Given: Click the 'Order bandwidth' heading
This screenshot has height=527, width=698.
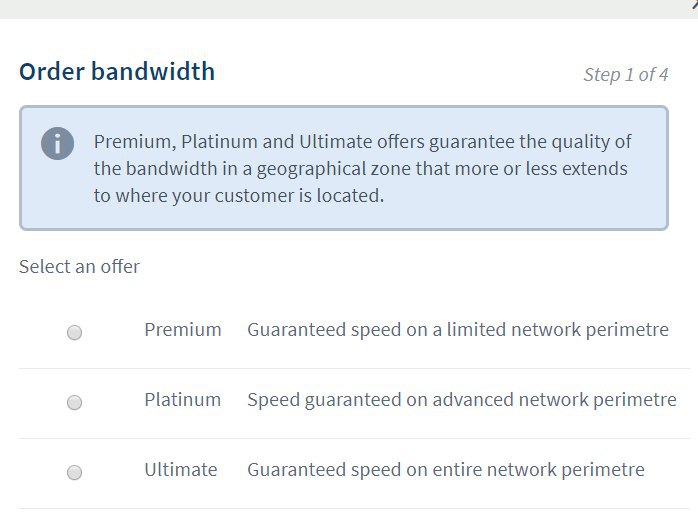Looking at the screenshot, I should 117,72.
